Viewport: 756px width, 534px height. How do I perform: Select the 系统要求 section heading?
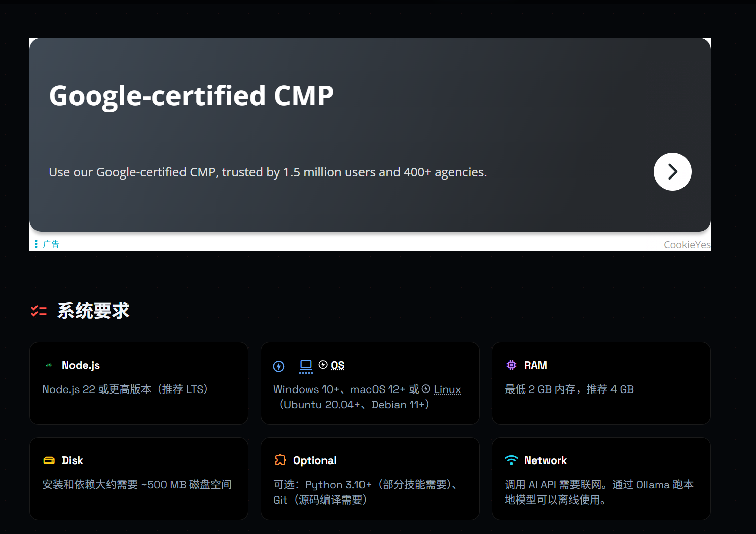click(93, 311)
